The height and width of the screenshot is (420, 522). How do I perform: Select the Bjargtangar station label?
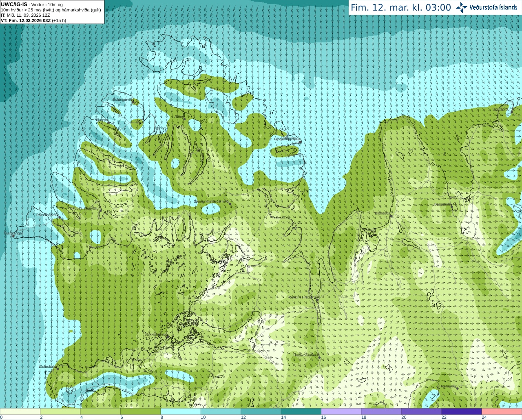[x=13, y=233]
